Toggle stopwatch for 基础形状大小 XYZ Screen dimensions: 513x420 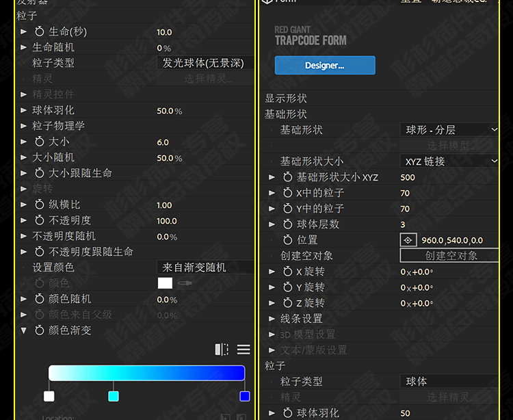[287, 177]
